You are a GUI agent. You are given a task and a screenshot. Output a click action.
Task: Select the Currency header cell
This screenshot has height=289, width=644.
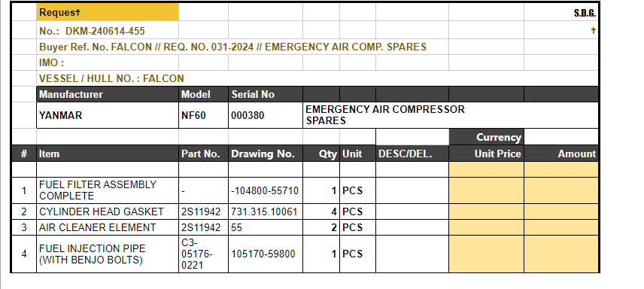[x=486, y=137]
